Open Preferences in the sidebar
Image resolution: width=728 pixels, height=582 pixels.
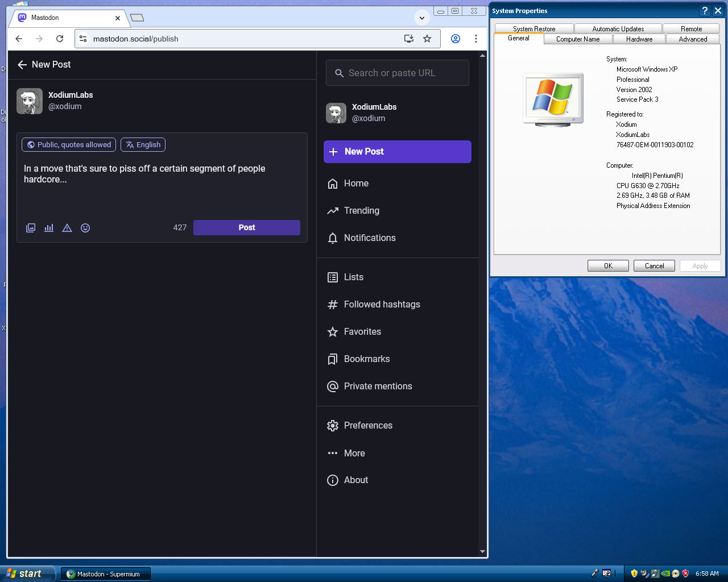click(x=359, y=426)
